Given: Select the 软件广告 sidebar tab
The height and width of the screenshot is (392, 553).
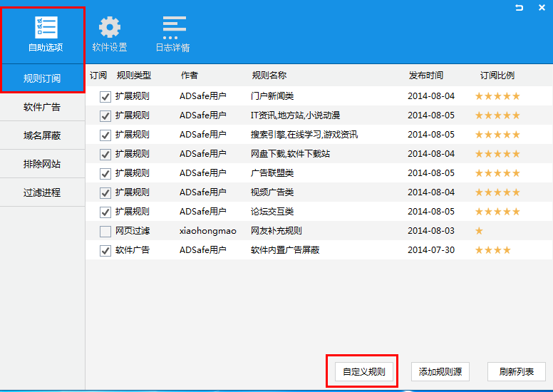Looking at the screenshot, I should 42,107.
